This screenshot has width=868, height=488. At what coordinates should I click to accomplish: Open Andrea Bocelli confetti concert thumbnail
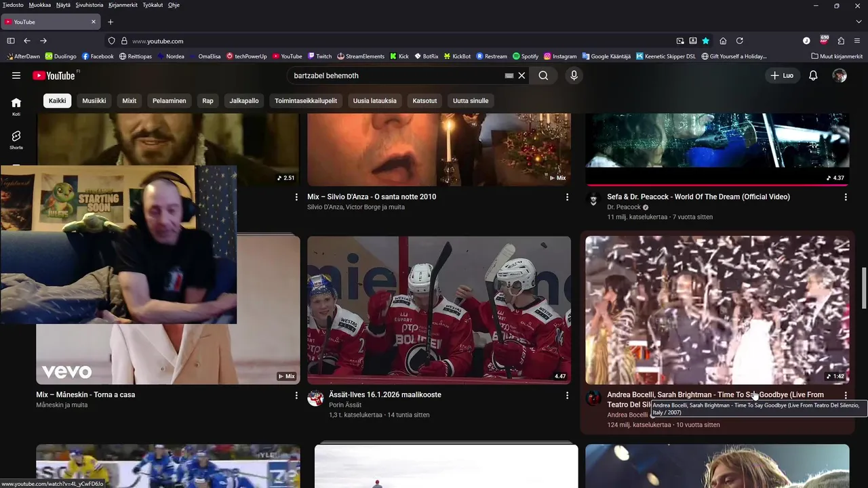click(717, 310)
